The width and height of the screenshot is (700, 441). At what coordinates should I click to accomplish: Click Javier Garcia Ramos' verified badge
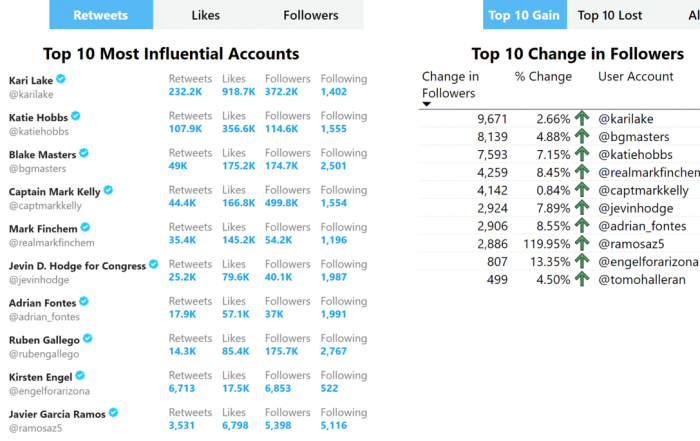(x=113, y=412)
